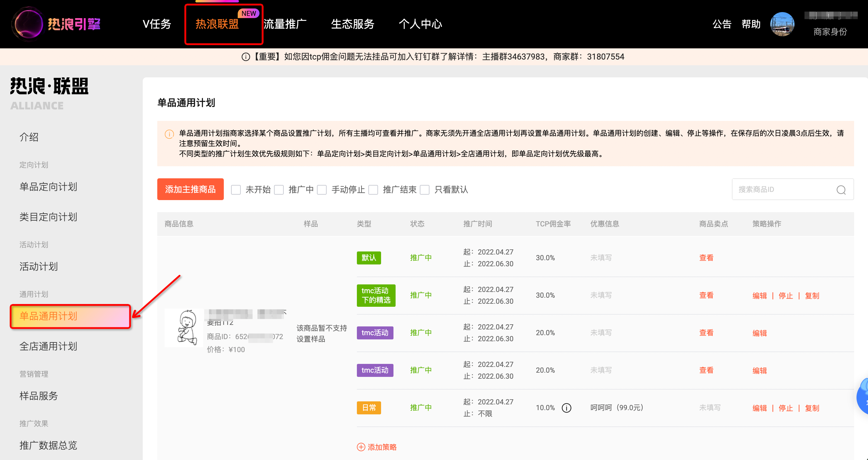
Task: Click 编辑 in the 日常 strategy row
Action: point(759,408)
